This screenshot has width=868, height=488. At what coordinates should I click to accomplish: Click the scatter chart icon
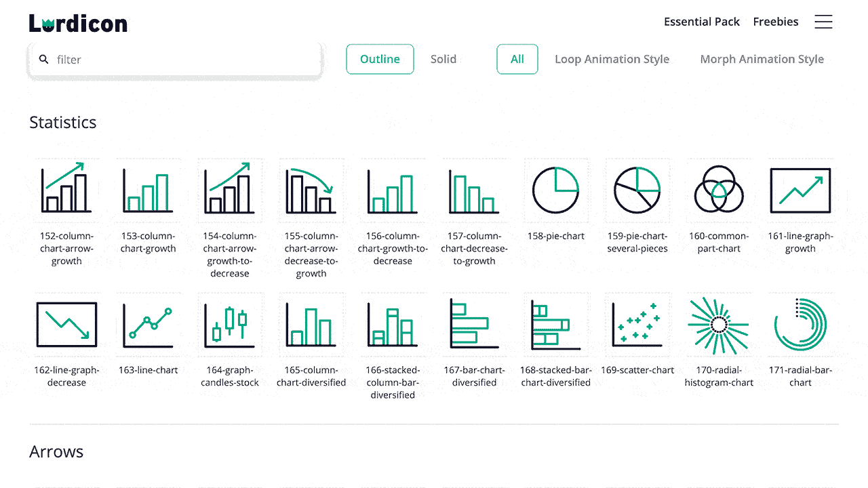637,325
